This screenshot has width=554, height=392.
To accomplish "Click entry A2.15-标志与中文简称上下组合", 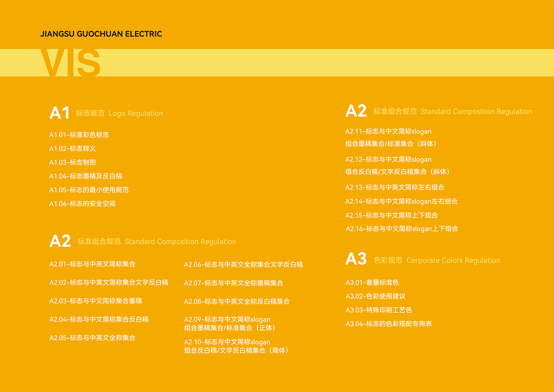I will click(392, 215).
